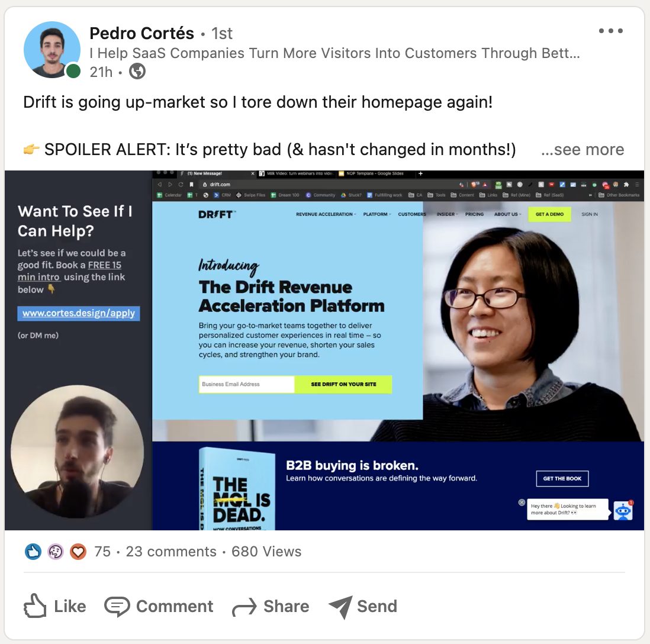
Task: Expand the Platform nav dropdown
Action: 377,214
